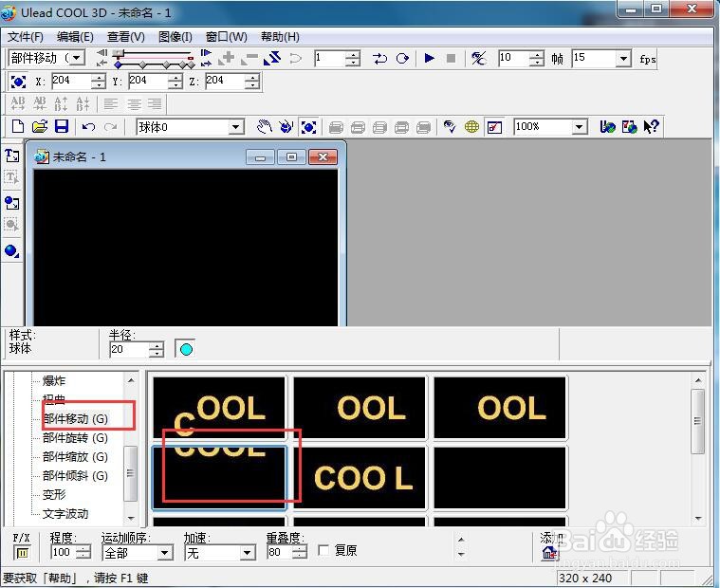The image size is (720, 588).
Task: Toggle the show/hide object eye icon
Action: click(x=450, y=126)
